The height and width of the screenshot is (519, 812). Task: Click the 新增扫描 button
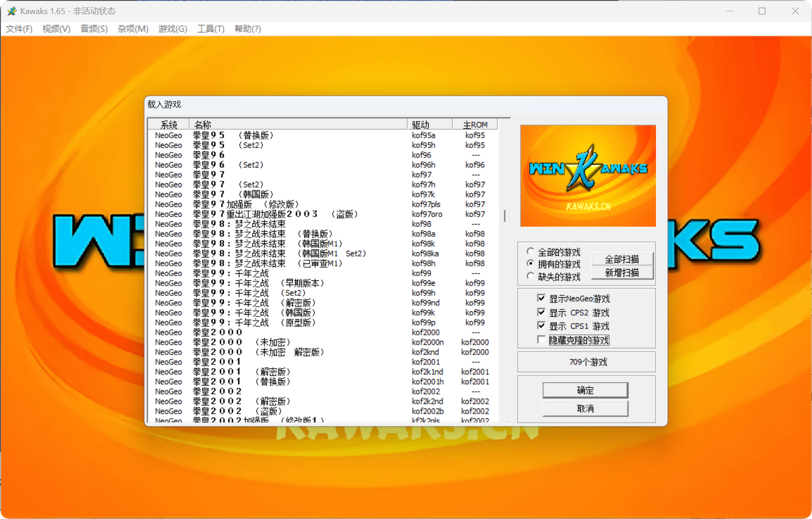tap(622, 273)
